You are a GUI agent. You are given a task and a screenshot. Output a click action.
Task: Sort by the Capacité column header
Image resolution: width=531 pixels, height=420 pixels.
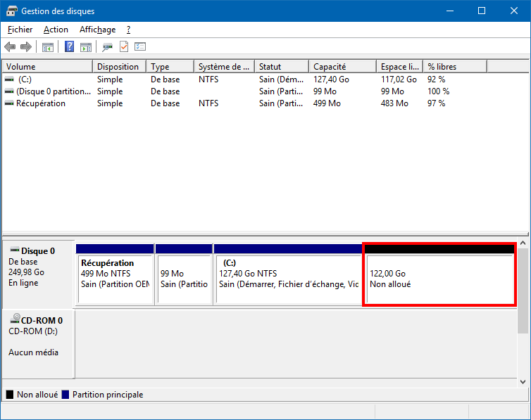[x=343, y=67]
